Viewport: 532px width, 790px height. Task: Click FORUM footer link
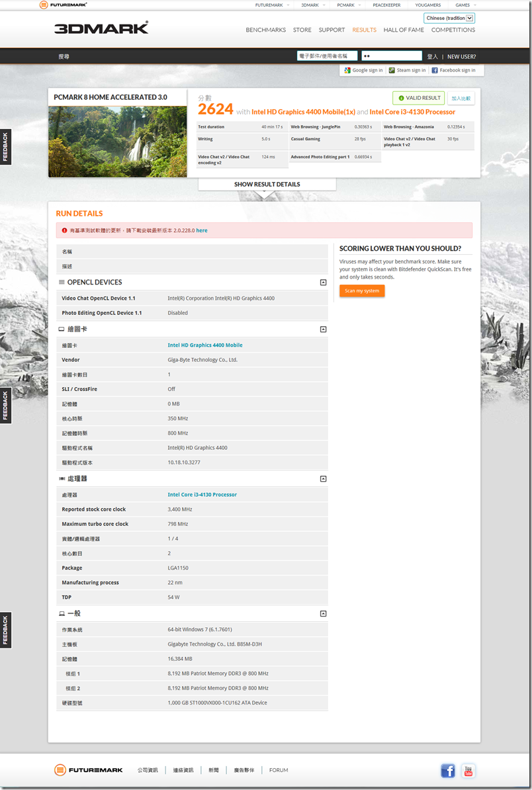[x=279, y=770]
